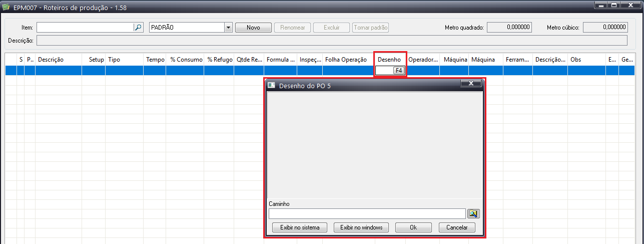Click the Descrição column header
The width and height of the screenshot is (644, 244).
pos(59,60)
